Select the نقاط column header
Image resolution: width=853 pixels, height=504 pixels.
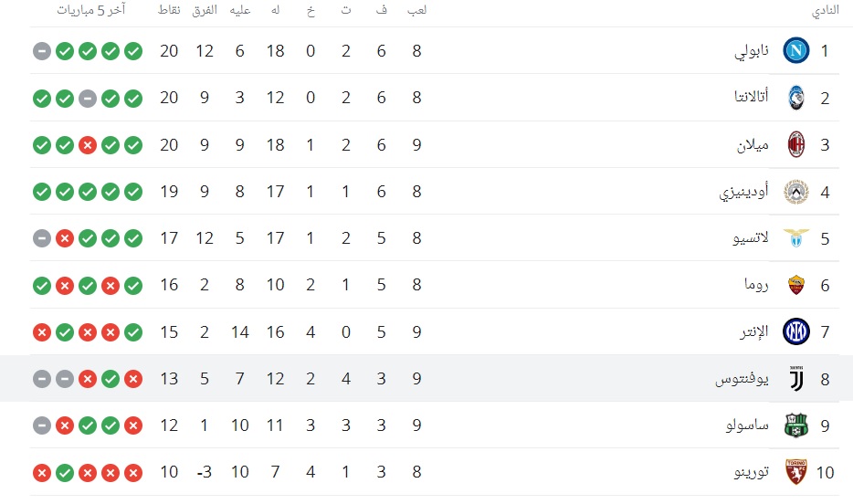click(x=169, y=10)
